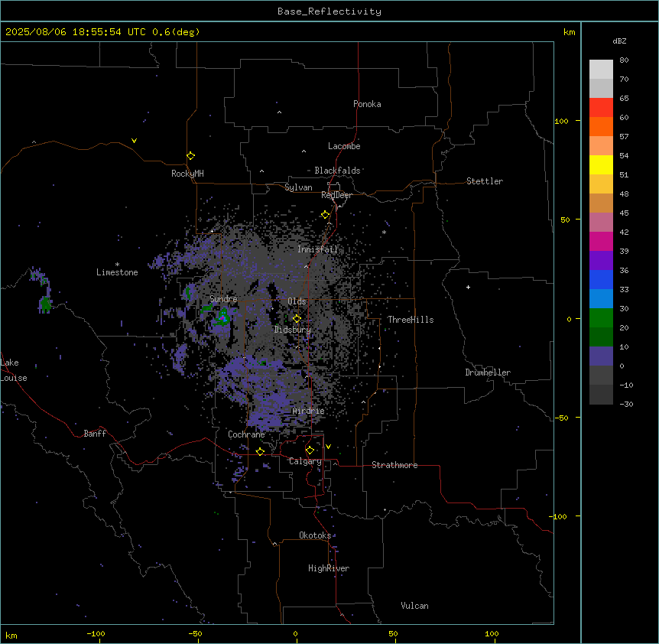Click the -50 tick on right km axis

560,418
